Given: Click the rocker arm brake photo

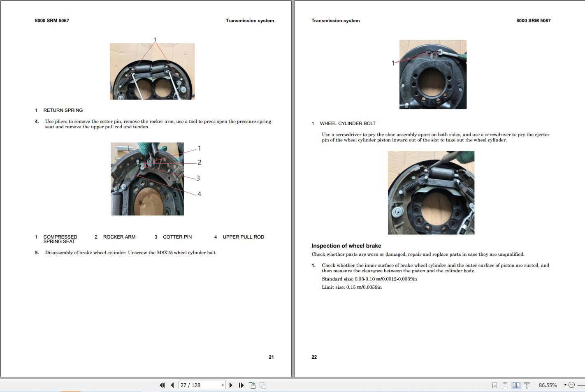Looking at the screenshot, I should [x=147, y=179].
